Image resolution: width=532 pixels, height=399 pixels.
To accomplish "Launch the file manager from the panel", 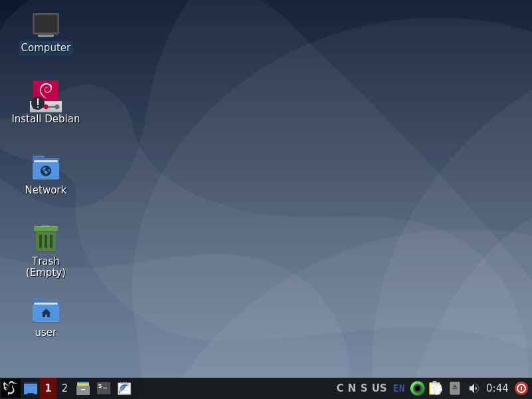I will coord(83,388).
